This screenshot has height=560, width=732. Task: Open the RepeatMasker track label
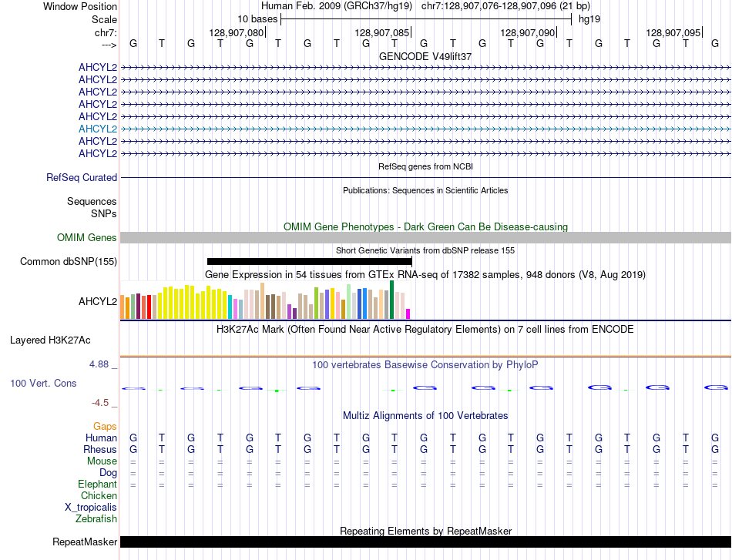85,542
